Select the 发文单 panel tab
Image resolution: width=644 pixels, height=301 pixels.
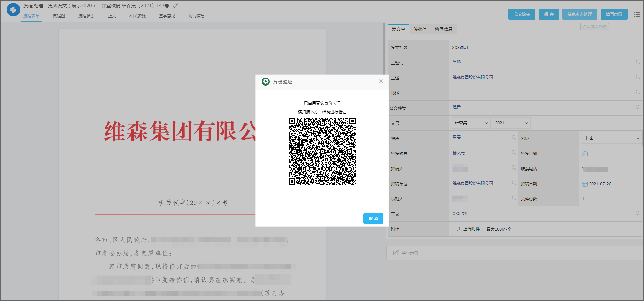coord(399,29)
